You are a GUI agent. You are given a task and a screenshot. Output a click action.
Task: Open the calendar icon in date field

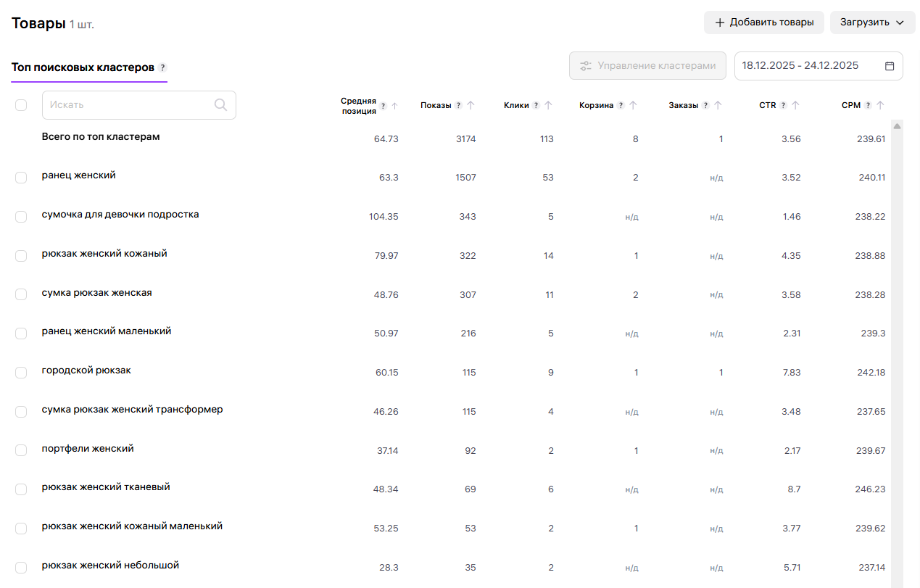(890, 66)
